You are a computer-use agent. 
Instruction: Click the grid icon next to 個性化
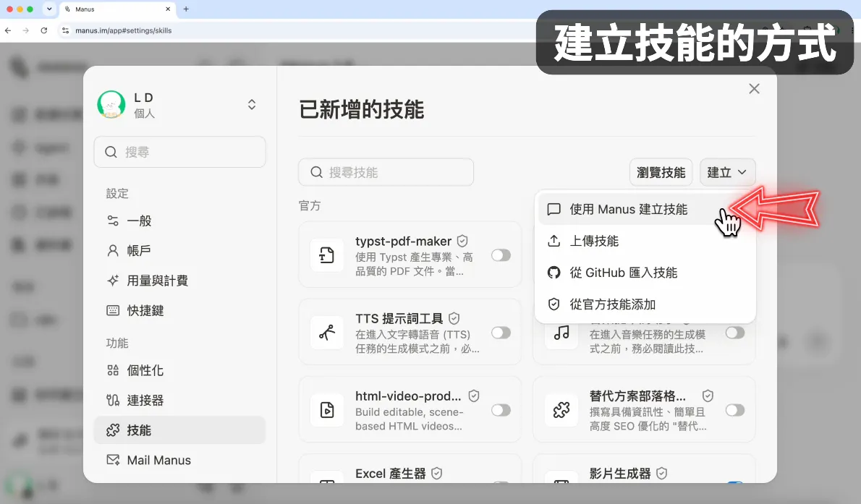[113, 370]
